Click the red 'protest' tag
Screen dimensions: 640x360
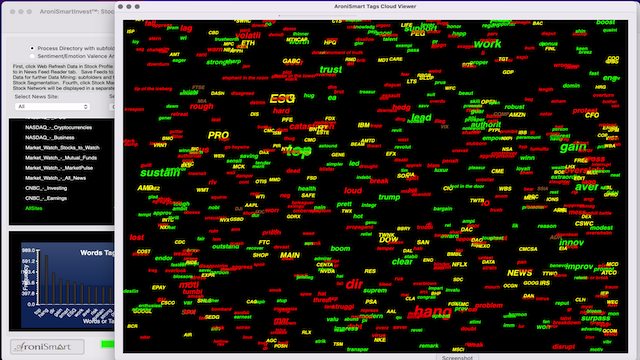[x=585, y=111]
